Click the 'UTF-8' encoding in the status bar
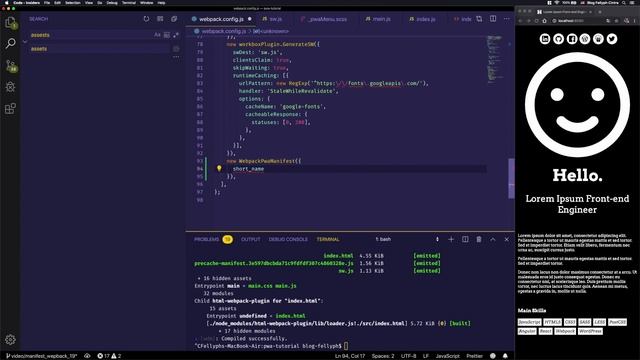The height and width of the screenshot is (360, 640). [x=409, y=356]
